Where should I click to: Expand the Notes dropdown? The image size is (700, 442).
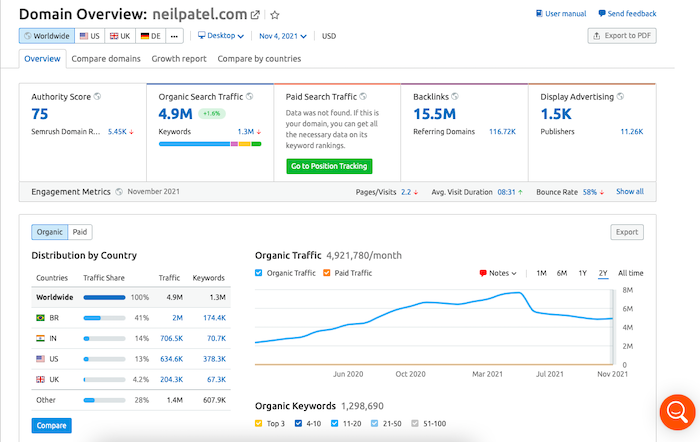[x=498, y=273]
